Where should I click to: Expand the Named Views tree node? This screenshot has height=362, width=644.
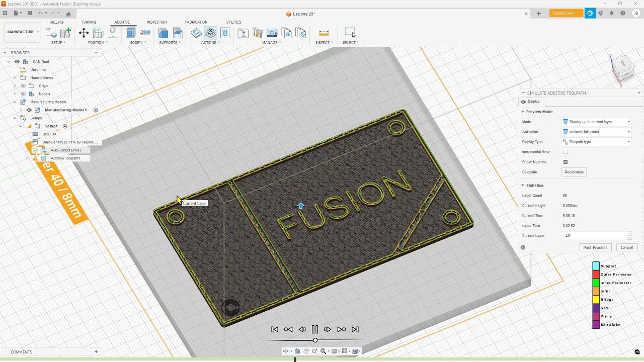[x=15, y=78]
